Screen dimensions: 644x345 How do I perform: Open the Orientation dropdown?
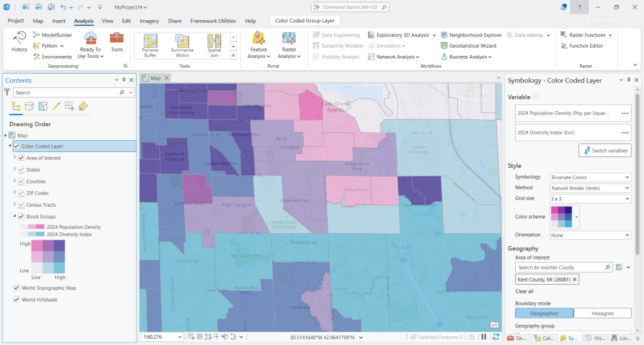590,235
